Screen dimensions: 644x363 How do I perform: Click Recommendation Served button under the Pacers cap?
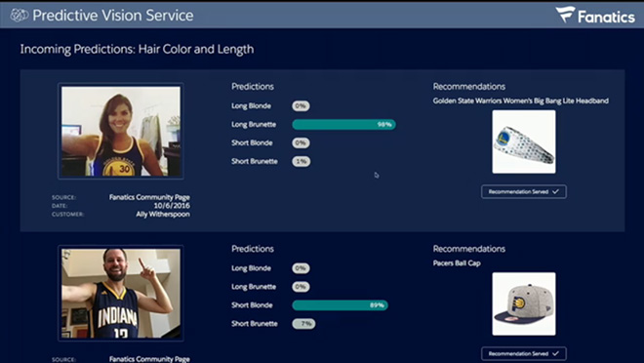pyautogui.click(x=524, y=353)
